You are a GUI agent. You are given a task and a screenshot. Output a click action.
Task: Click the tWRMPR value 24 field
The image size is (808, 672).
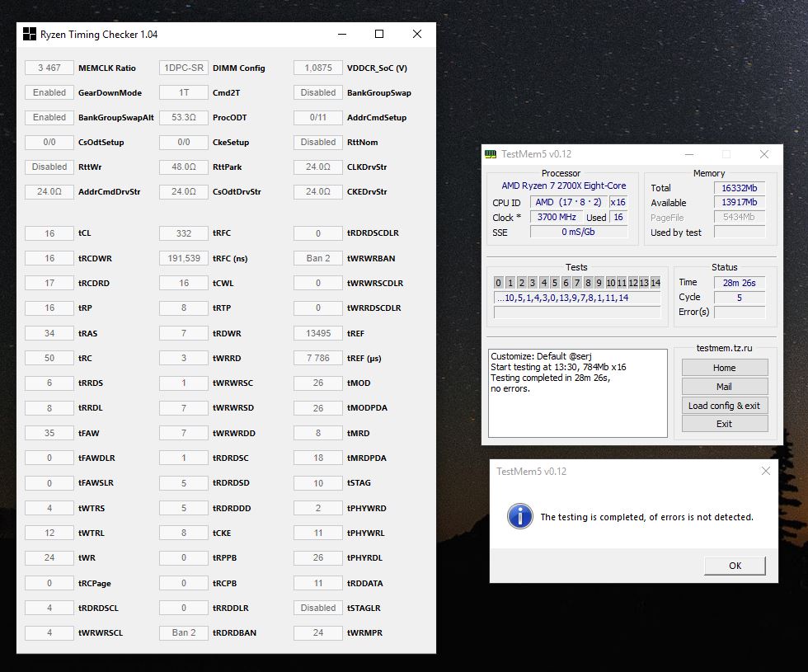(318, 632)
